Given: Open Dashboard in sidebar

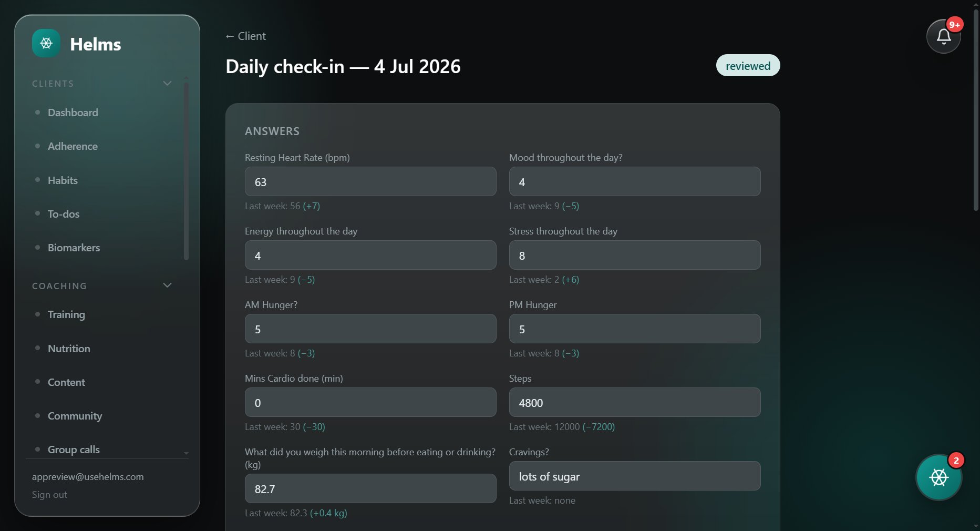Looking at the screenshot, I should tap(73, 113).
